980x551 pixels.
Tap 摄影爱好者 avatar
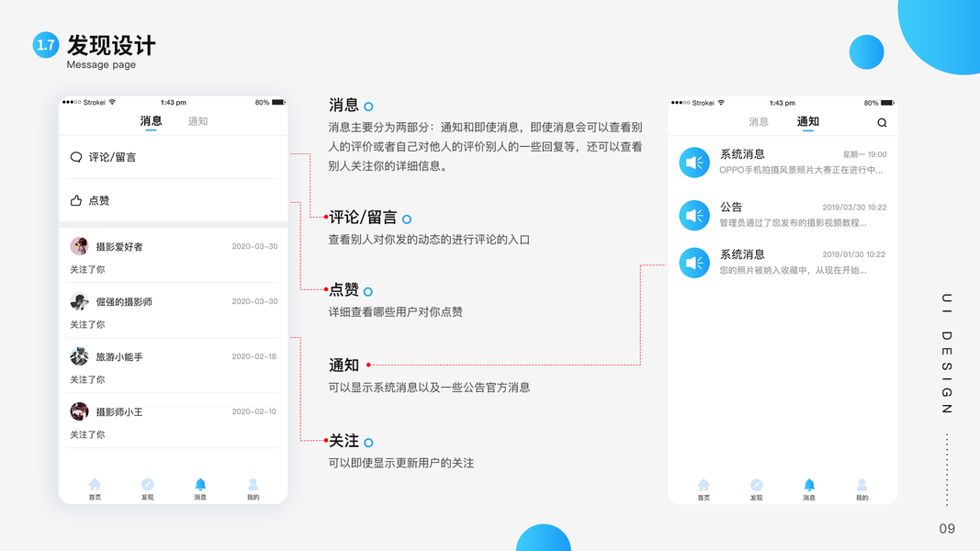[79, 246]
